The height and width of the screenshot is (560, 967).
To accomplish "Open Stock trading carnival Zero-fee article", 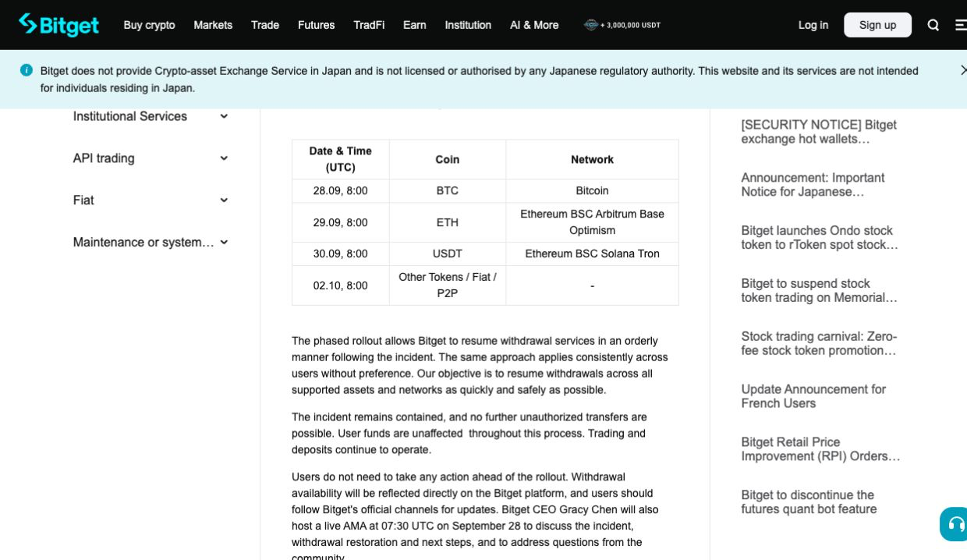I will point(819,344).
